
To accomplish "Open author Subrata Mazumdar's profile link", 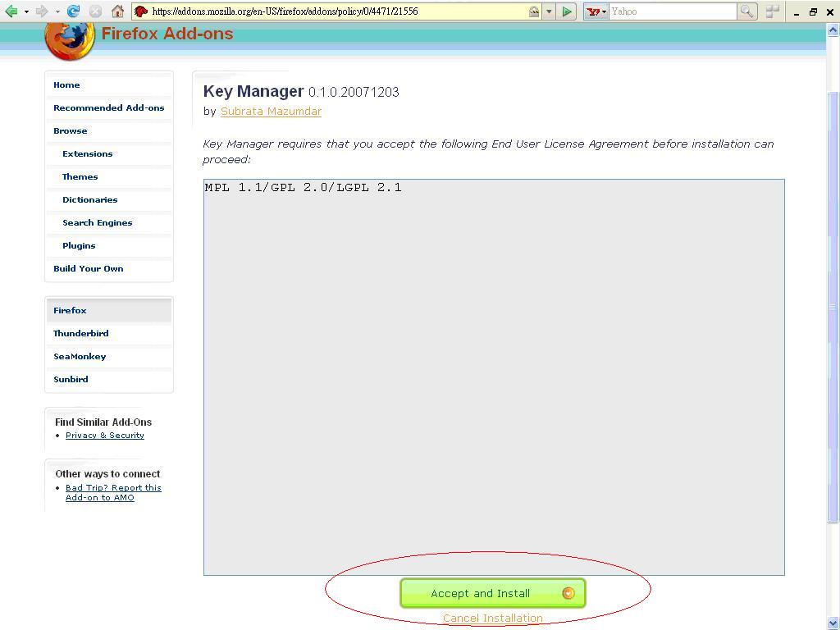I will [271, 111].
